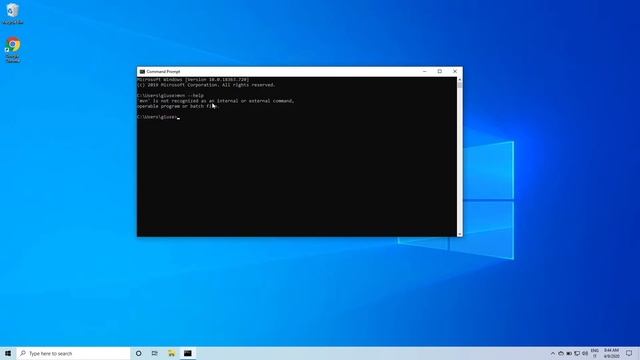Show hidden system tray icons chevron

click(x=553, y=353)
